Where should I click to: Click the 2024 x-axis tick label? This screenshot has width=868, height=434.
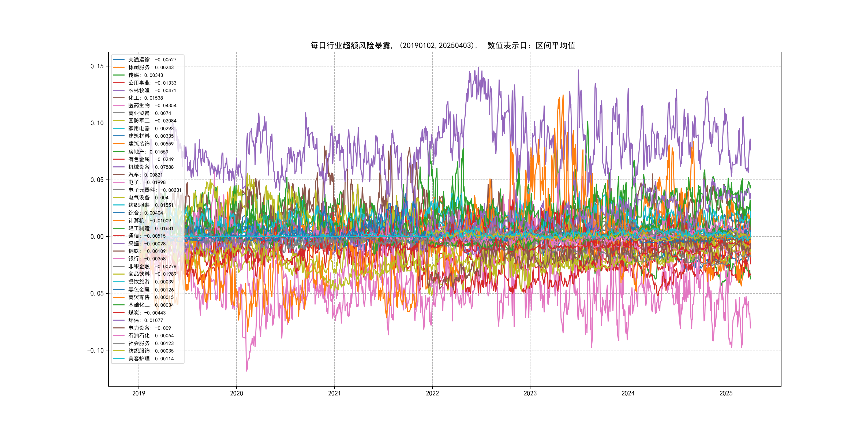(628, 393)
